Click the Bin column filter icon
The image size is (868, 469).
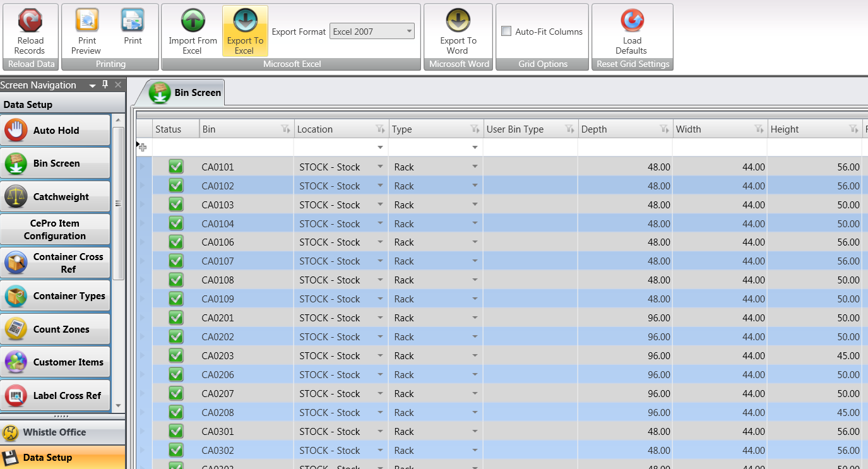[285, 129]
